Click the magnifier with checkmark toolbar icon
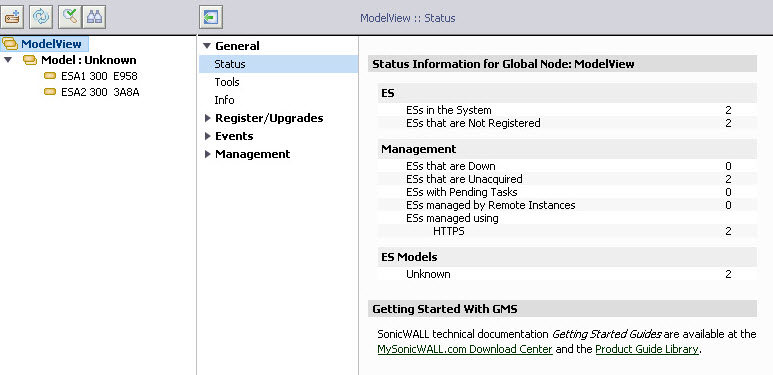The width and height of the screenshot is (773, 375). coord(70,17)
